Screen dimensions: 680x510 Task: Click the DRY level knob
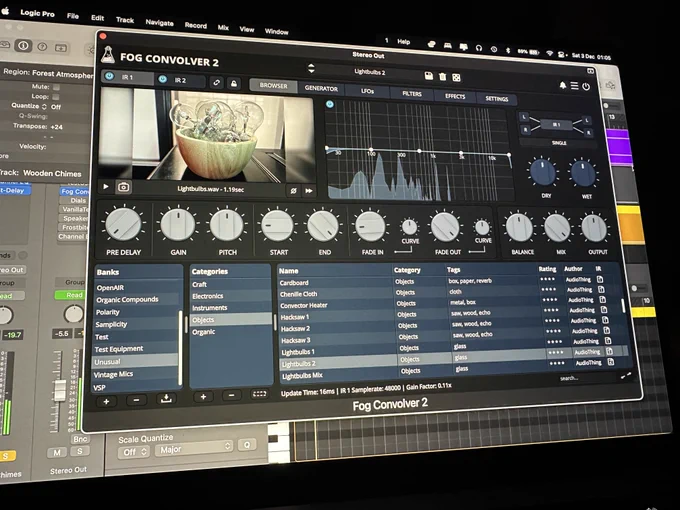click(x=542, y=172)
